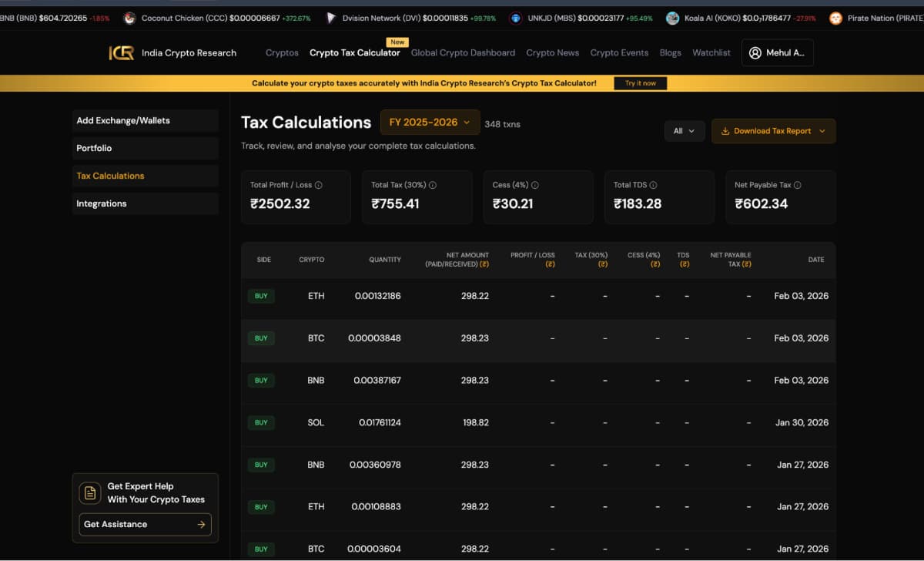Expand the All filter dropdown

(x=684, y=131)
